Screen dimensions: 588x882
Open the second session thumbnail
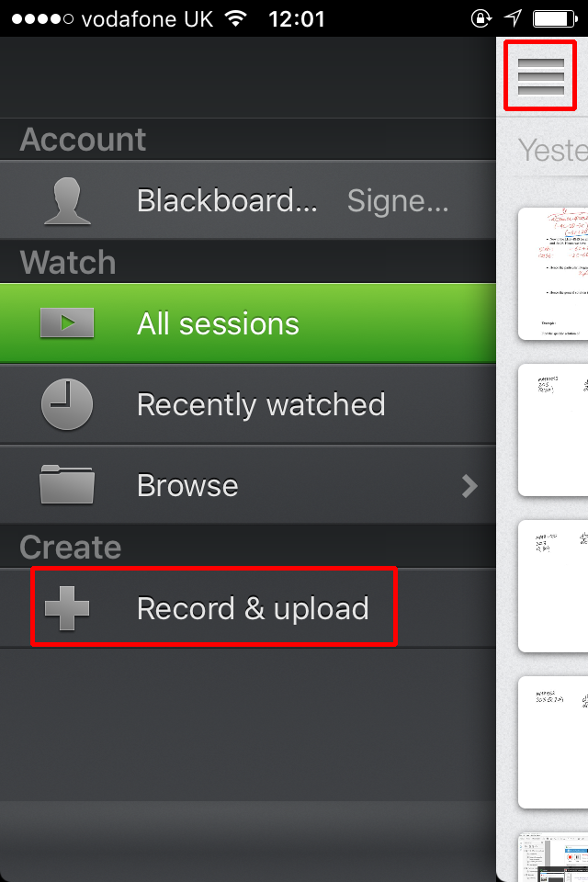[553, 430]
